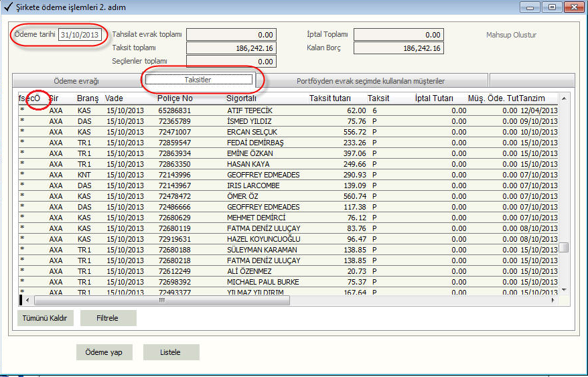The width and height of the screenshot is (588, 377).
Task: Switch to the Ödeme evrağı tab
Action: 76,81
